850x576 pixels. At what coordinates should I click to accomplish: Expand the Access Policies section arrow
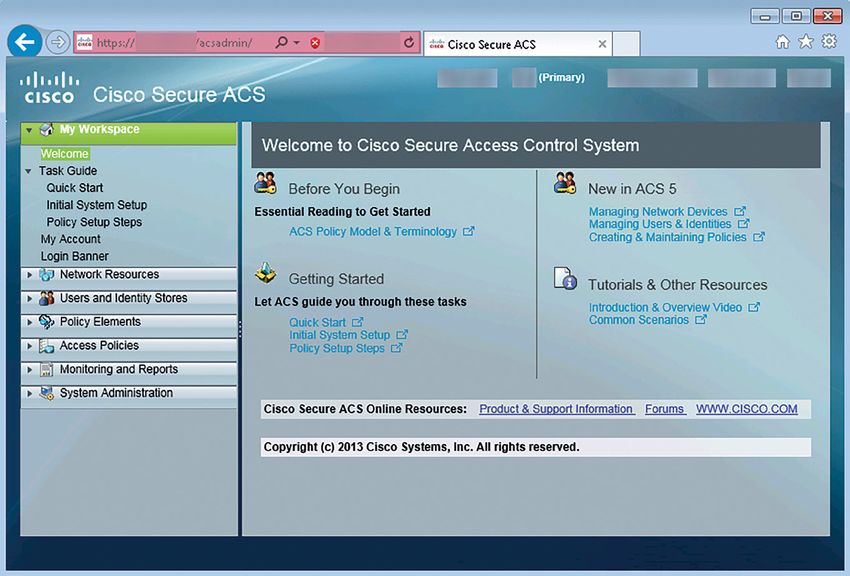tap(30, 346)
